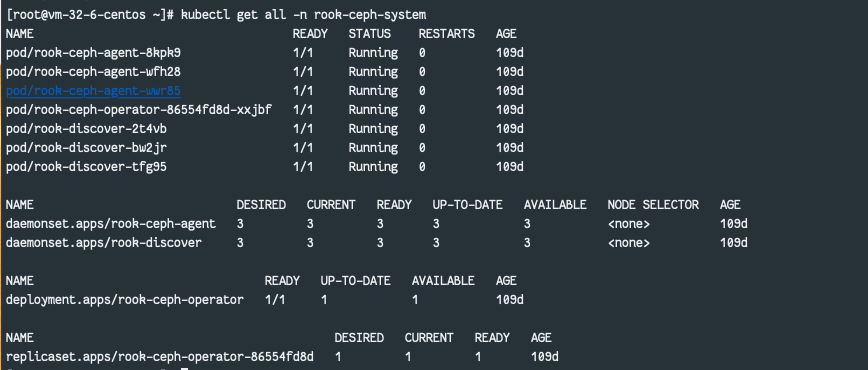
Task: Click <none> selector for rook-discover daemonset
Action: 628,243
